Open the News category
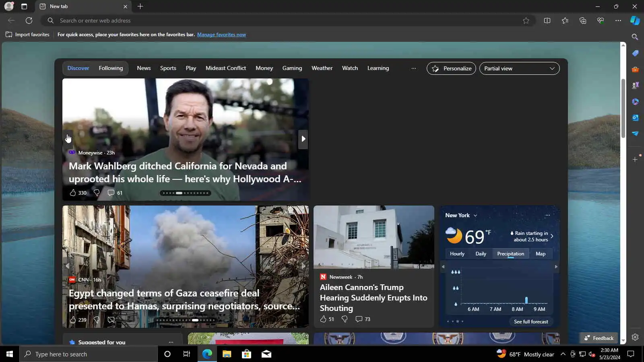 [x=144, y=68]
